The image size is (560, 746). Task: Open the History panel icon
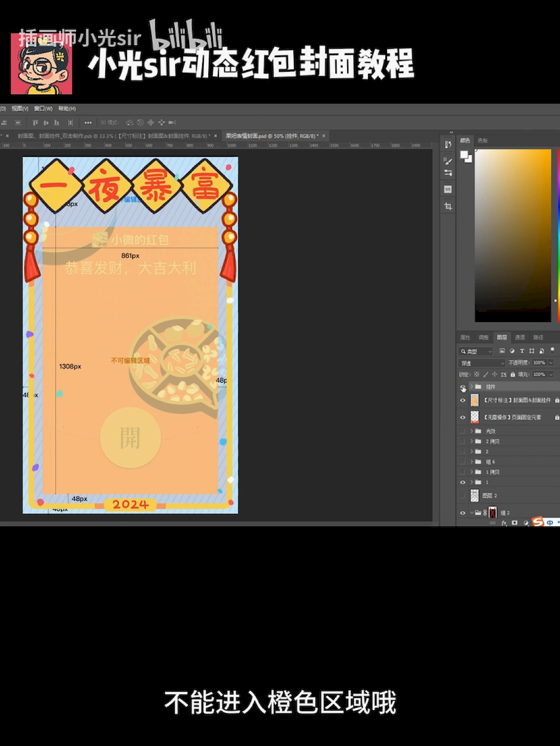(x=448, y=144)
